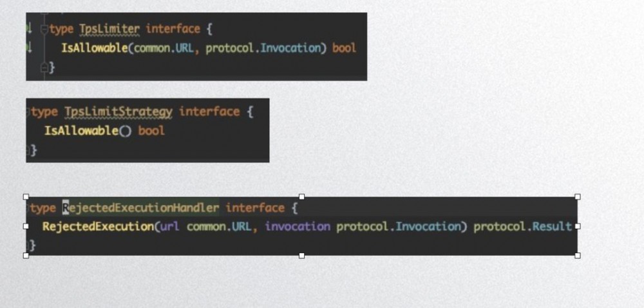Click the bottom-center resize handle of selected image
The image size is (644, 308).
click(x=301, y=255)
